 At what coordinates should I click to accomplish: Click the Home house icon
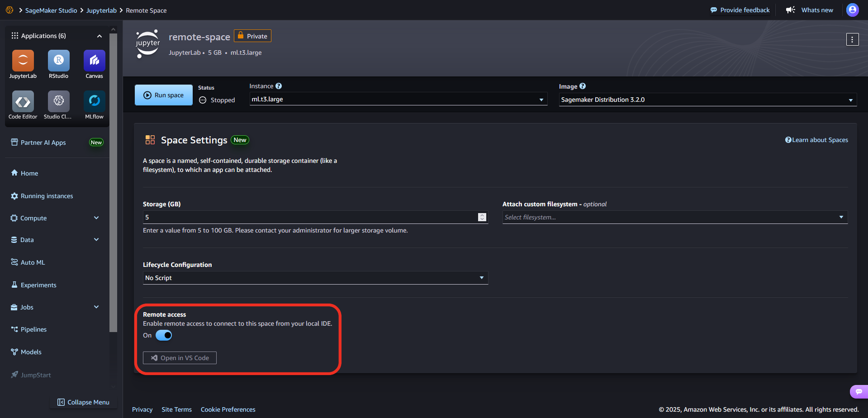pyautogui.click(x=14, y=173)
